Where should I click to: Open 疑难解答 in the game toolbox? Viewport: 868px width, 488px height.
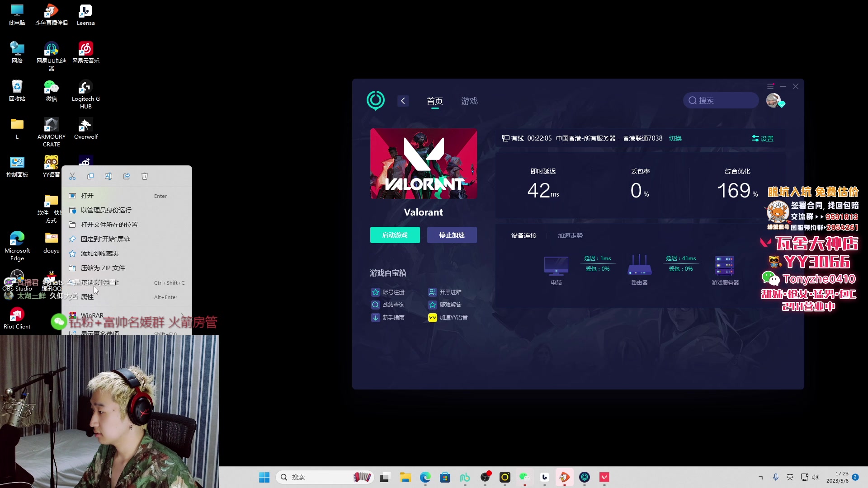click(445, 305)
